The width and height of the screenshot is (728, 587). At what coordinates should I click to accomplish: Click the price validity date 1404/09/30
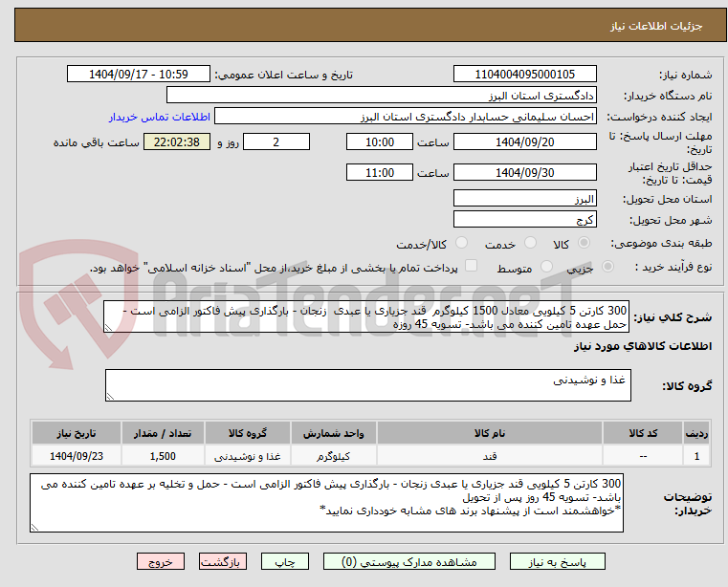(524, 172)
